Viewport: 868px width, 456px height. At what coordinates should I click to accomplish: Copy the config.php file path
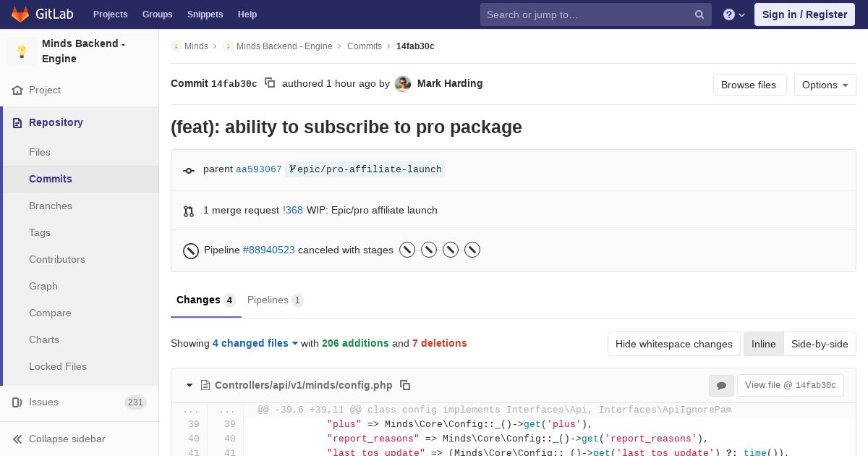405,385
